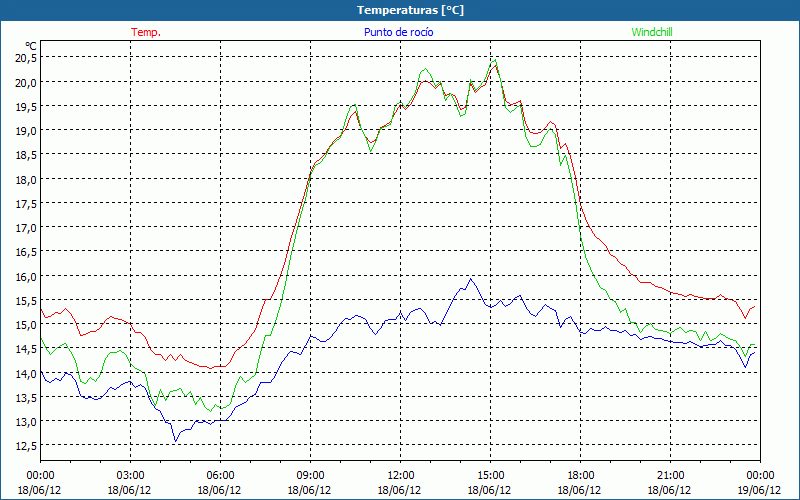This screenshot has width=800, height=500.
Task: Click the 19,5 y-axis value
Action: point(26,107)
